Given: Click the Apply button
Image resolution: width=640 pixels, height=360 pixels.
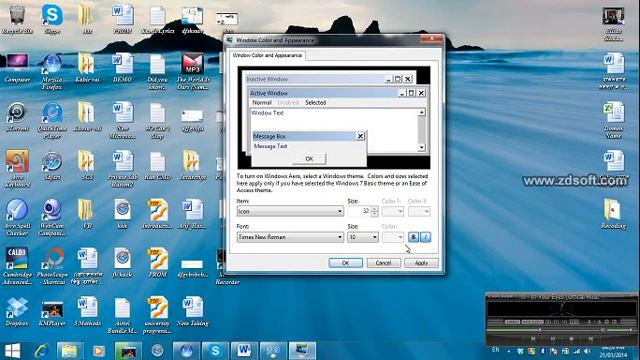Looking at the screenshot, I should coord(421,263).
